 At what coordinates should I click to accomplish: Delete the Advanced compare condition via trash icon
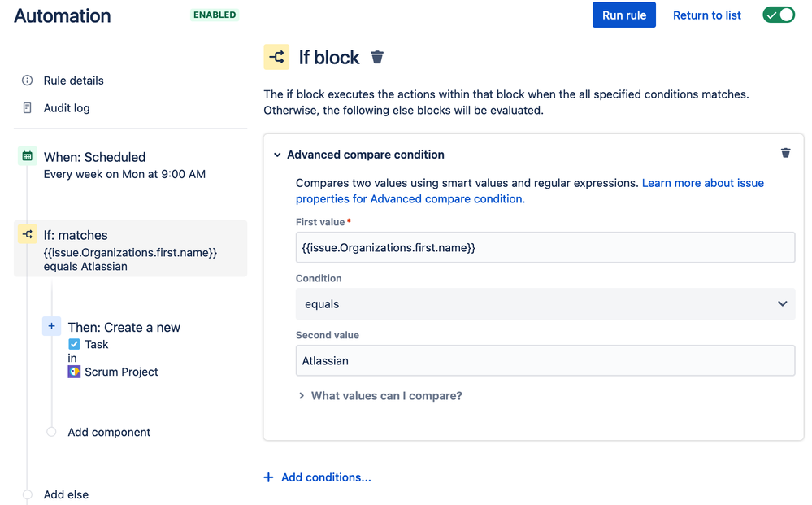click(x=786, y=153)
